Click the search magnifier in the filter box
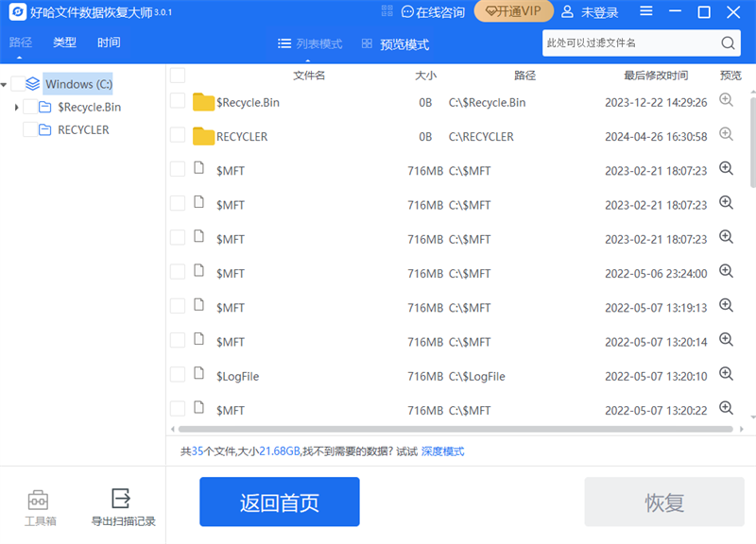Screen dimensions: 756x544 (x=727, y=42)
